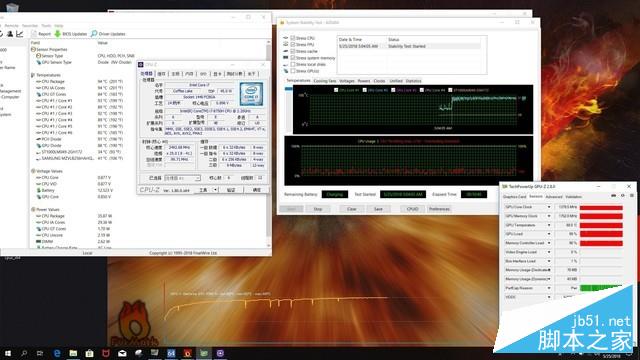Switch to AIDA64 taskbar icon labeled 64
This screenshot has width=640, height=360.
pyautogui.click(x=171, y=353)
